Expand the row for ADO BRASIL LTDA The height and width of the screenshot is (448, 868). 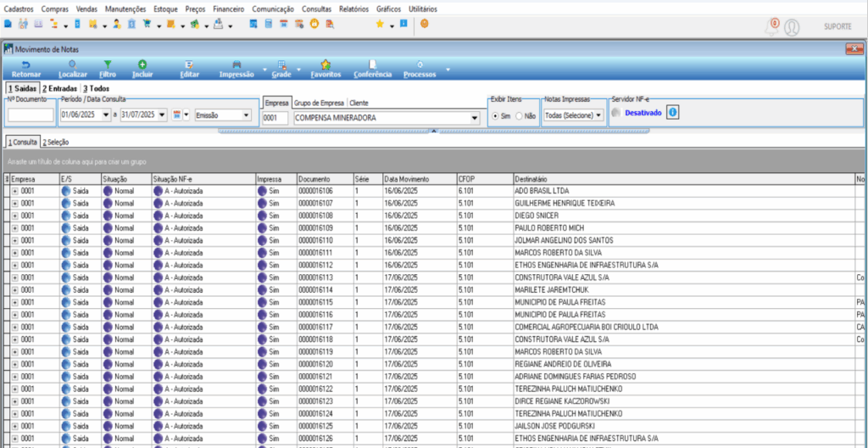point(14,191)
